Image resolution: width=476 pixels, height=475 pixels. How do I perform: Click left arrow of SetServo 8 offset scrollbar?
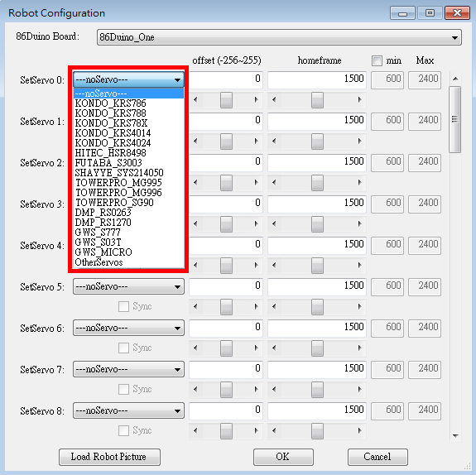click(195, 430)
